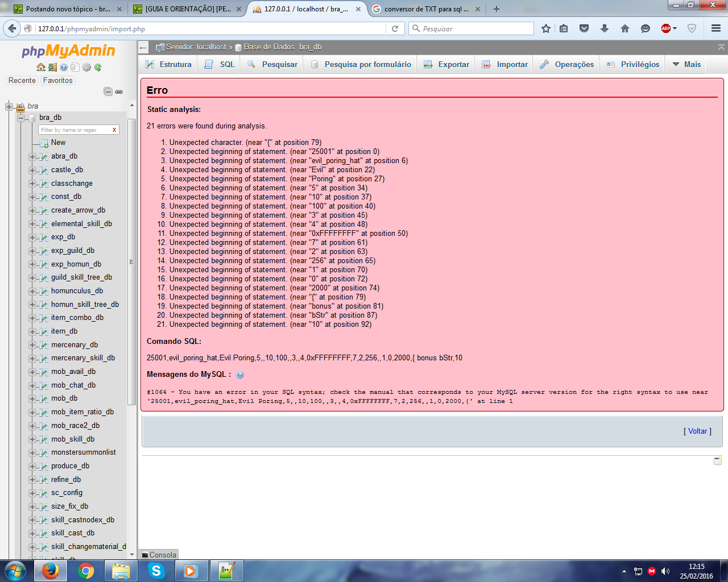728x582 pixels.
Task: Click the Favoritos button
Action: pos(58,81)
